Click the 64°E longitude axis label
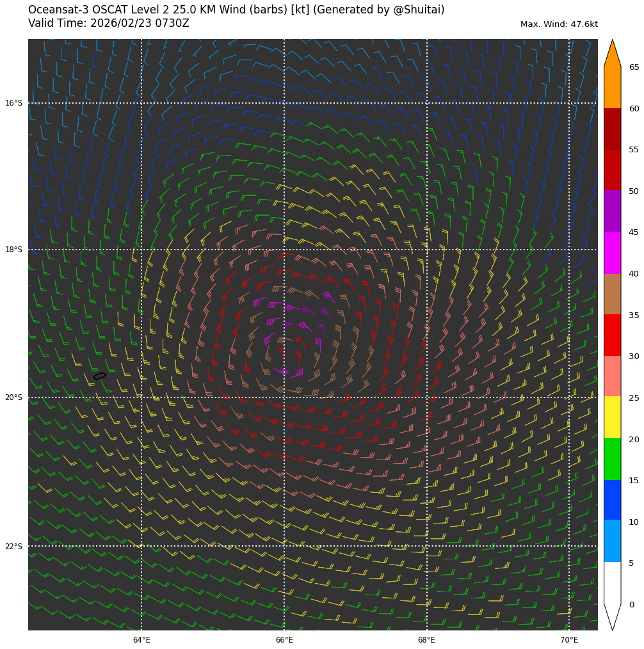This screenshot has height=649, width=644. [x=141, y=640]
